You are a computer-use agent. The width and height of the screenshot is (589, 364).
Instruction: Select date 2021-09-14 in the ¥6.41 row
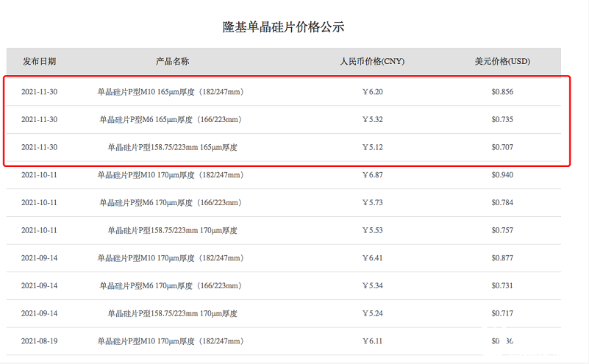40,258
